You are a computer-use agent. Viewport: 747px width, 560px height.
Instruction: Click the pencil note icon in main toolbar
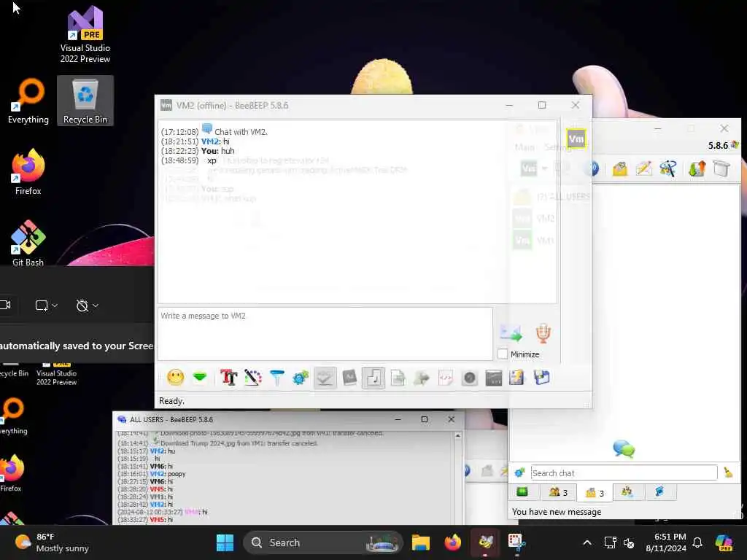tap(643, 168)
